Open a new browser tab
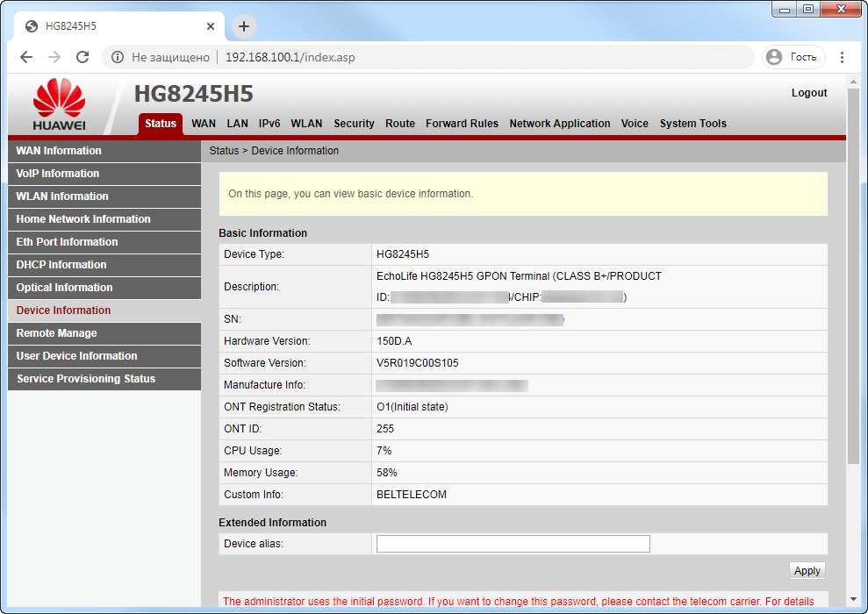 point(244,26)
